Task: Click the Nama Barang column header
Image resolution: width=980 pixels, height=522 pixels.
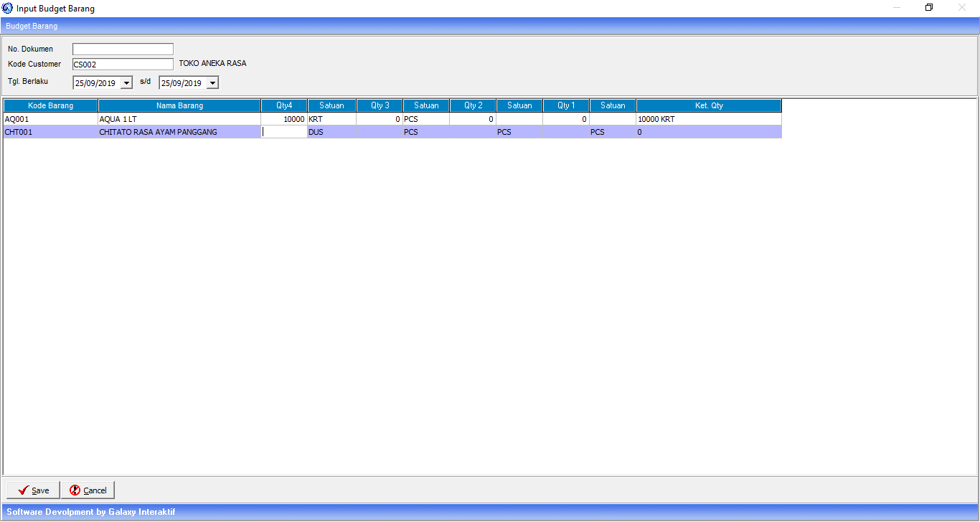Action: (x=179, y=105)
